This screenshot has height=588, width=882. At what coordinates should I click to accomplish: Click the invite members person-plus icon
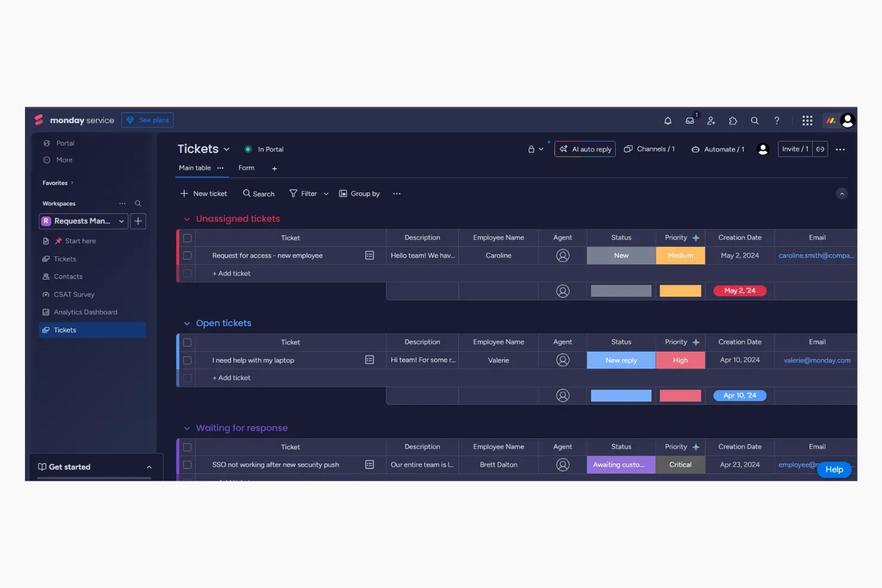click(711, 120)
